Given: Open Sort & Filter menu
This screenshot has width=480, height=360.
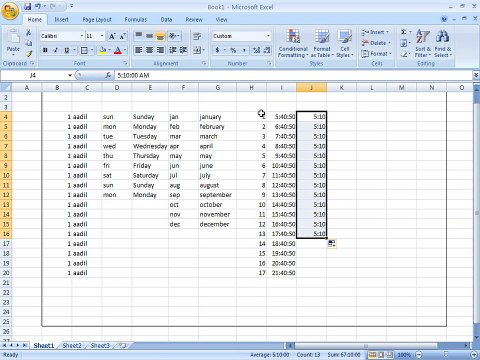Looking at the screenshot, I should (x=423, y=43).
